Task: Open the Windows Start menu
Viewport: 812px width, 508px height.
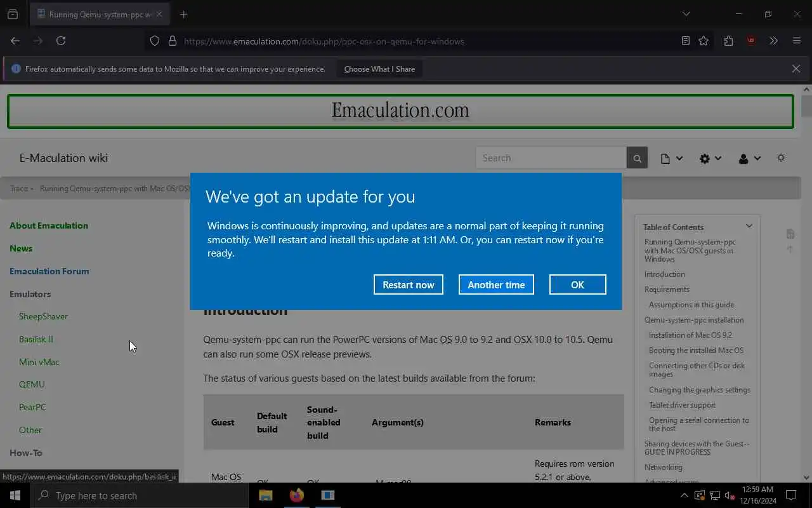Action: coord(15,495)
